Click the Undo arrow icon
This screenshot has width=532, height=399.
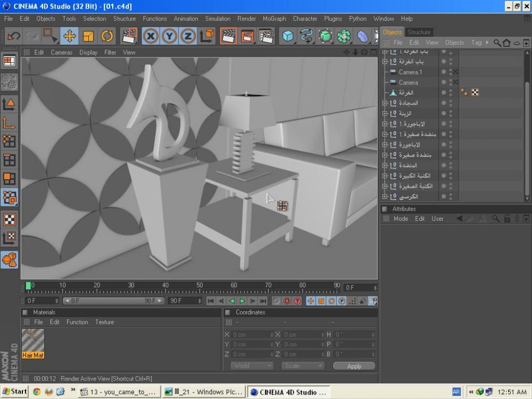(x=14, y=36)
